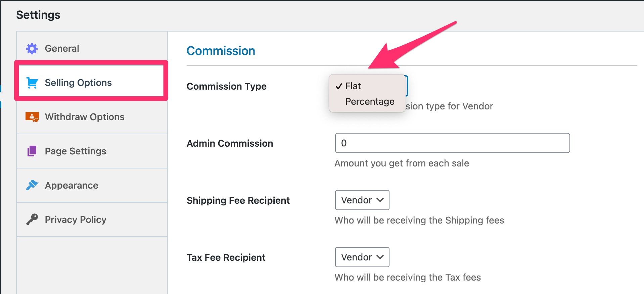Select the Selling Options tab
The height and width of the screenshot is (294, 644).
(78, 83)
